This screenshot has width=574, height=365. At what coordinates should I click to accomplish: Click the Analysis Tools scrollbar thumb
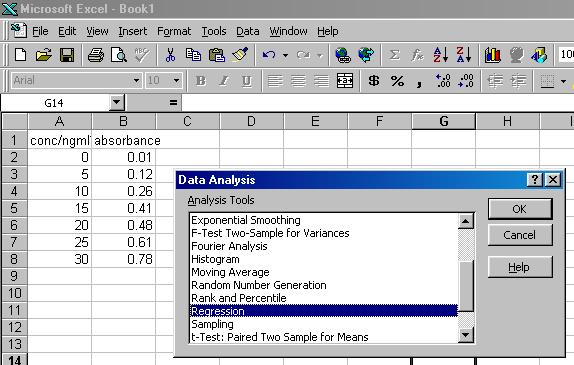[x=466, y=286]
